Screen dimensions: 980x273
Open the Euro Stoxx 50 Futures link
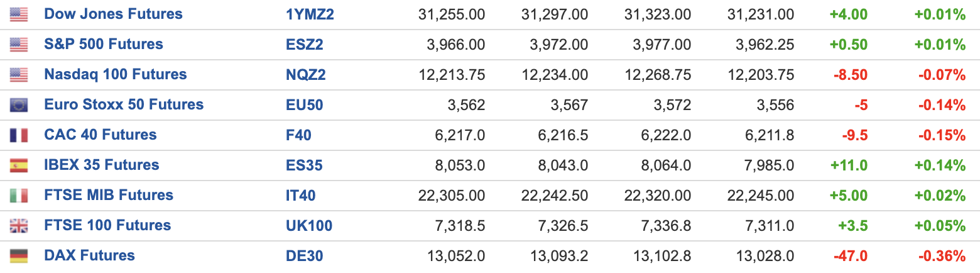point(124,104)
